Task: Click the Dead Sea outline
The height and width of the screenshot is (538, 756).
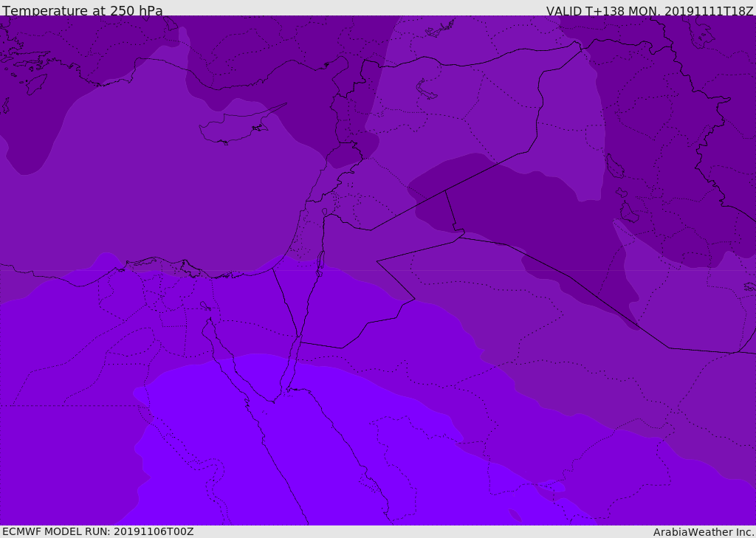Action: pyautogui.click(x=320, y=261)
